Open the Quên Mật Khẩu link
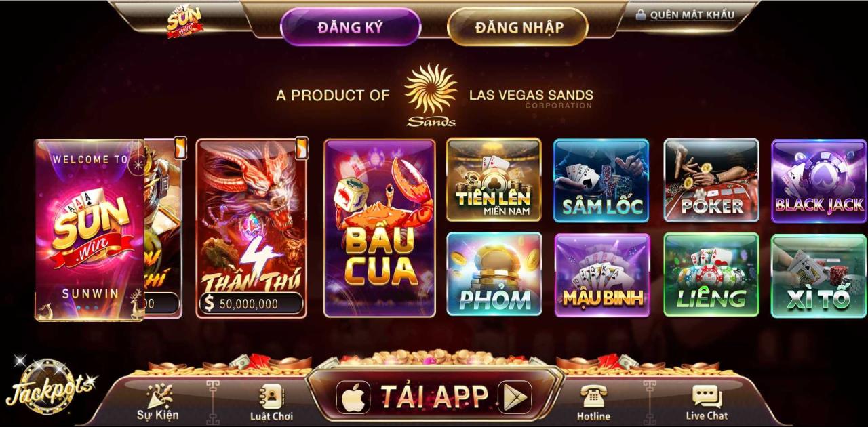 coord(686,14)
